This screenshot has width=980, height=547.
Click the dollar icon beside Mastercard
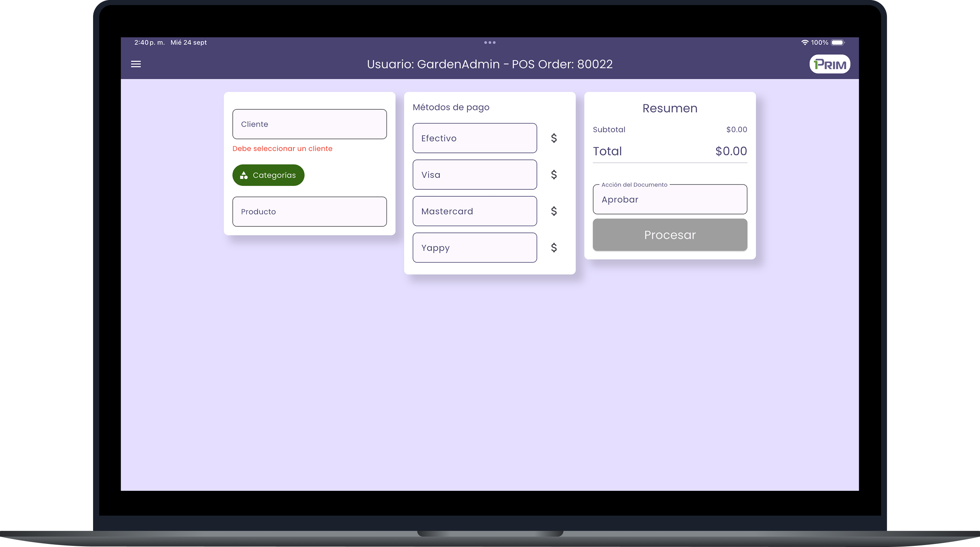(x=553, y=211)
